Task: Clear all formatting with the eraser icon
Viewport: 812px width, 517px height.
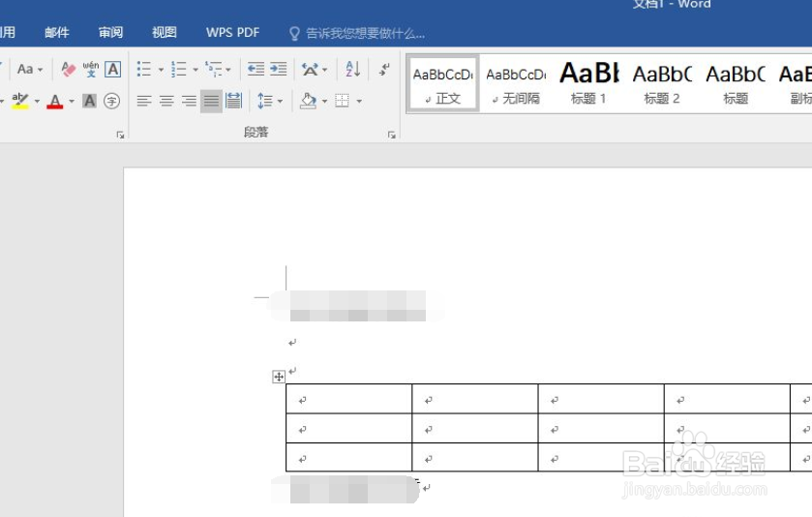Action: coord(68,69)
